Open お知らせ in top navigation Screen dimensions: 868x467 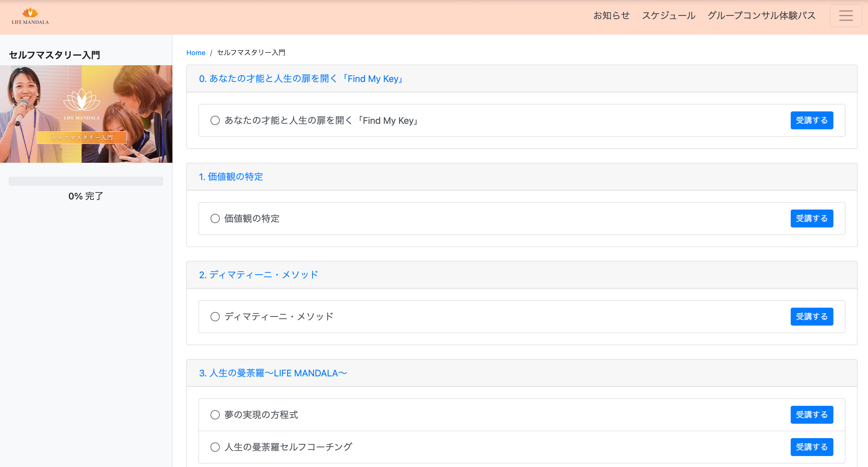(x=611, y=16)
